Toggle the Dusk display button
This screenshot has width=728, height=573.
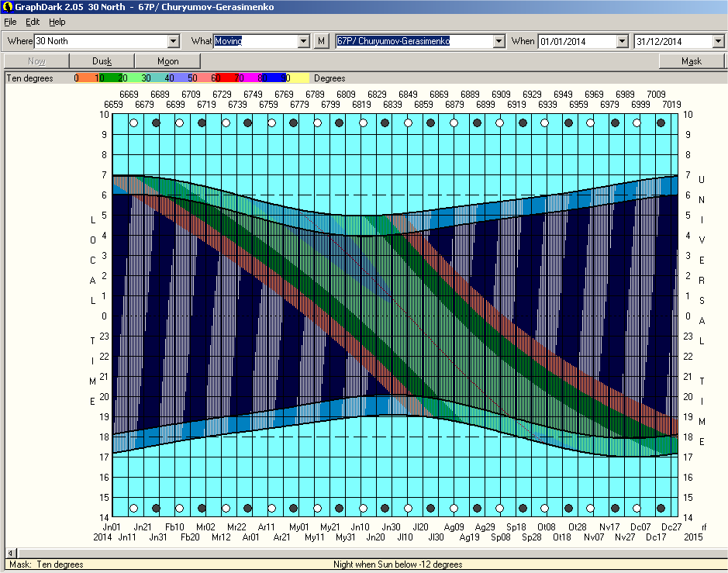pyautogui.click(x=102, y=61)
